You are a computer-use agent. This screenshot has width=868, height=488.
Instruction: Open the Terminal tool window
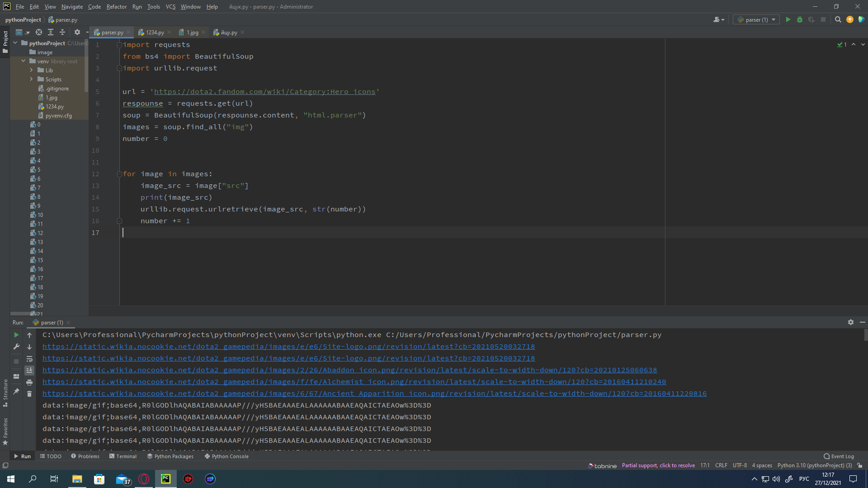tap(123, 456)
